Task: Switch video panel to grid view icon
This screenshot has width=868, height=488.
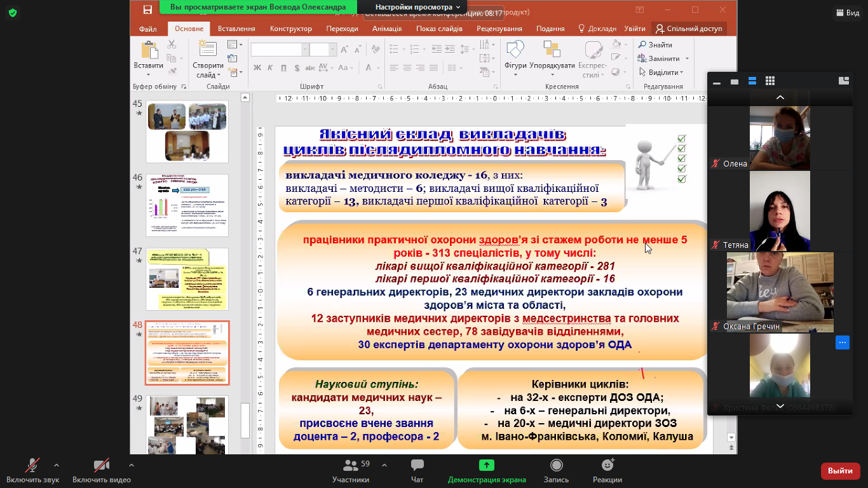Action: 770,81
